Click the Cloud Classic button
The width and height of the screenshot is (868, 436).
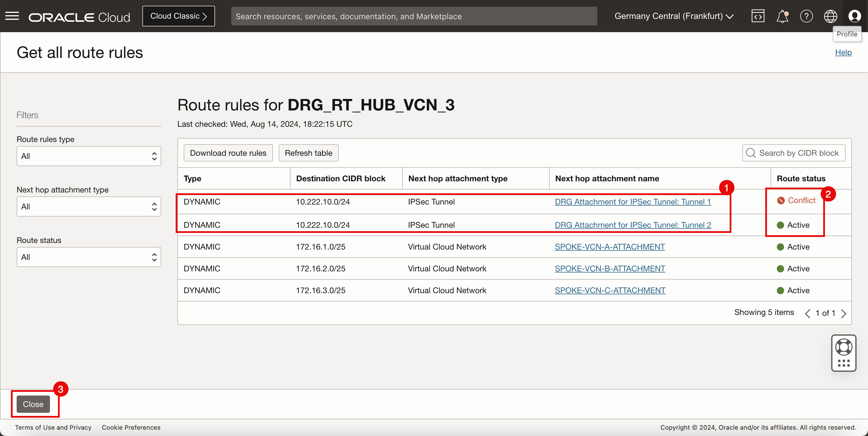[x=178, y=16]
